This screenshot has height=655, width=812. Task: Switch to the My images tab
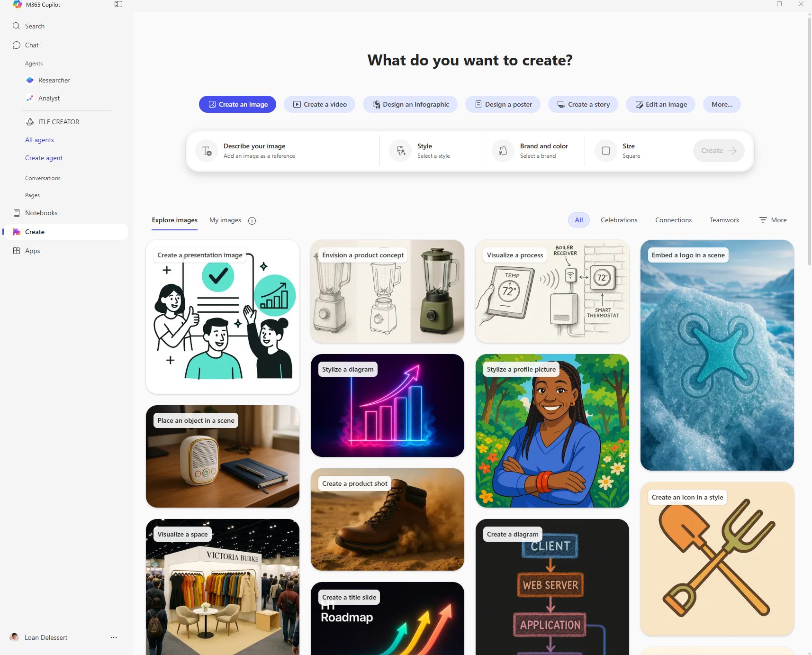225,220
